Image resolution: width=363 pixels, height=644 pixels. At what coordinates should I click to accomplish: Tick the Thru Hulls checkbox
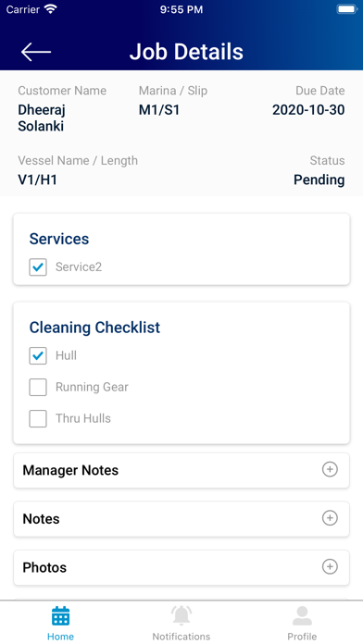tap(38, 419)
